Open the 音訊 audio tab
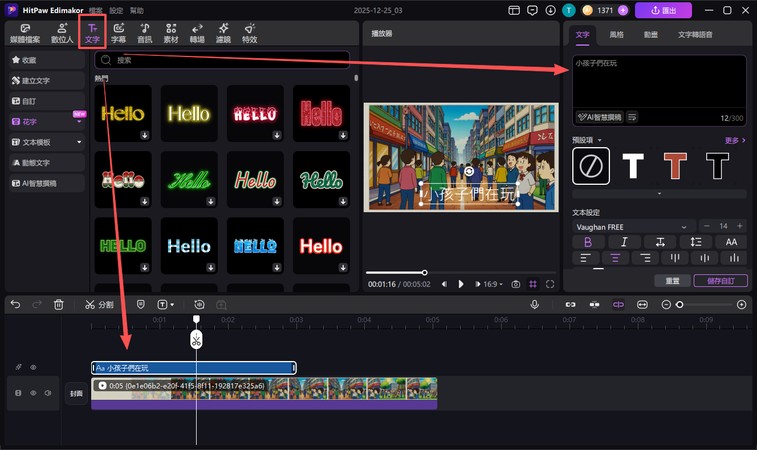 pos(144,33)
